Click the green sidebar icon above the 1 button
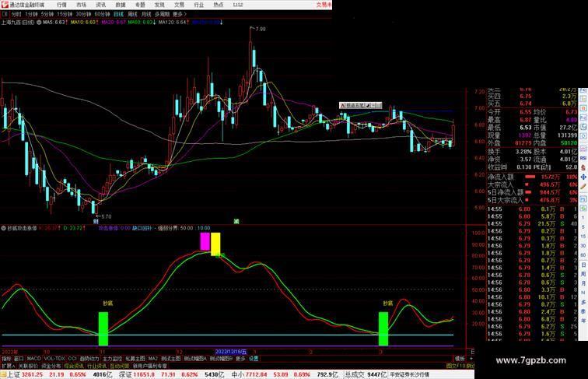 tap(583, 208)
